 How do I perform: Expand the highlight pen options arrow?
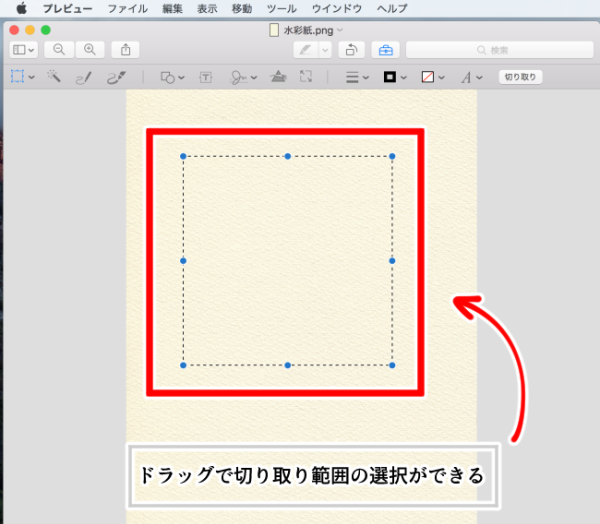pyautogui.click(x=325, y=50)
